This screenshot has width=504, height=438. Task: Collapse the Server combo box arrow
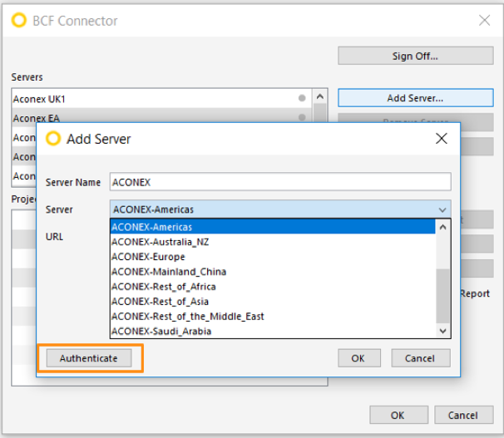point(442,209)
